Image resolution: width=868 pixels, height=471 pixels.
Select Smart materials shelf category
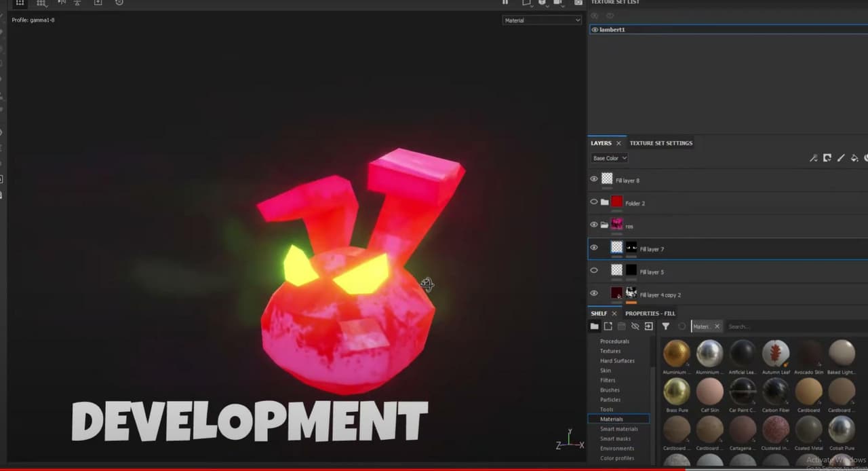tap(618, 429)
